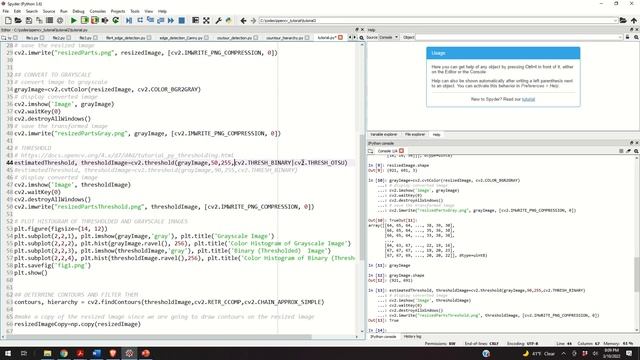Stop debugging with the blue square
The width and height of the screenshot is (640, 360).
coord(182,20)
